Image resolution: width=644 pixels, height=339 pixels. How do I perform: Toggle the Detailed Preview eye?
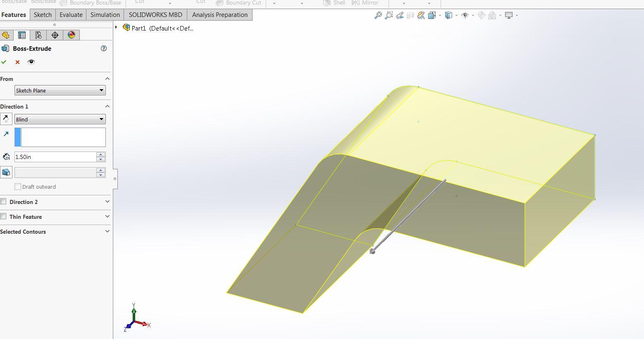pos(31,62)
